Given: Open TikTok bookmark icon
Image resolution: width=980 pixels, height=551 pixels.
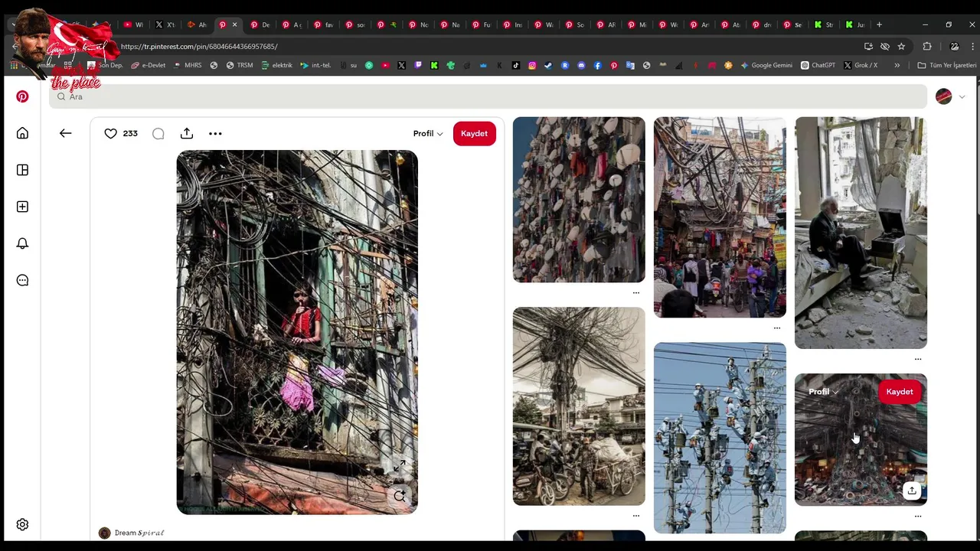Looking at the screenshot, I should (515, 65).
